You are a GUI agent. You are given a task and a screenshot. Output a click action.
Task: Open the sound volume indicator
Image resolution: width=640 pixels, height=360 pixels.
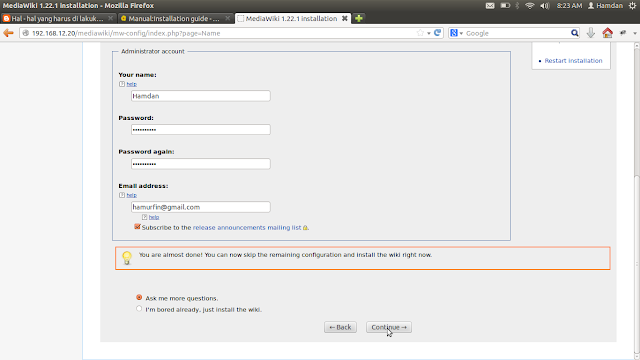(544, 6)
